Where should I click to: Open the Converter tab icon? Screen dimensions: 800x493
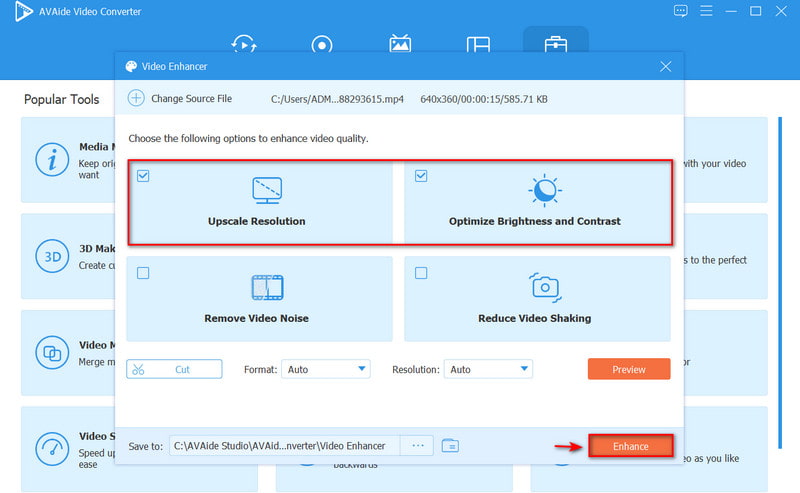coord(244,44)
